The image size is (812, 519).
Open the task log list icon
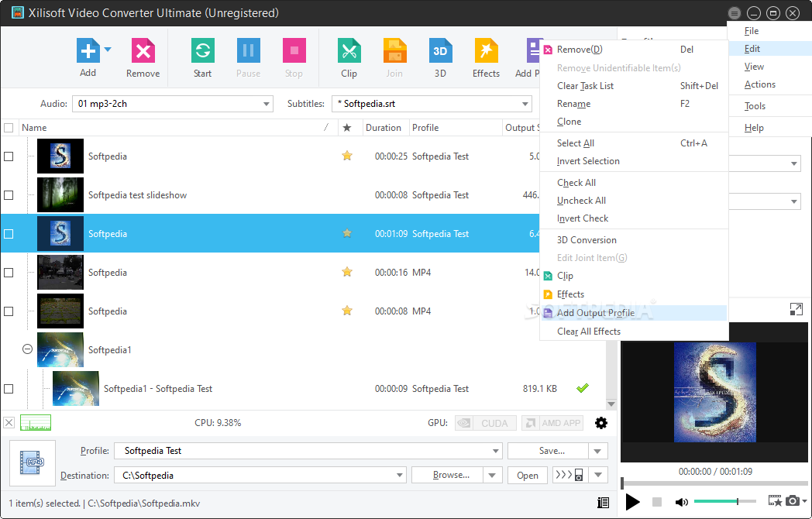click(603, 502)
